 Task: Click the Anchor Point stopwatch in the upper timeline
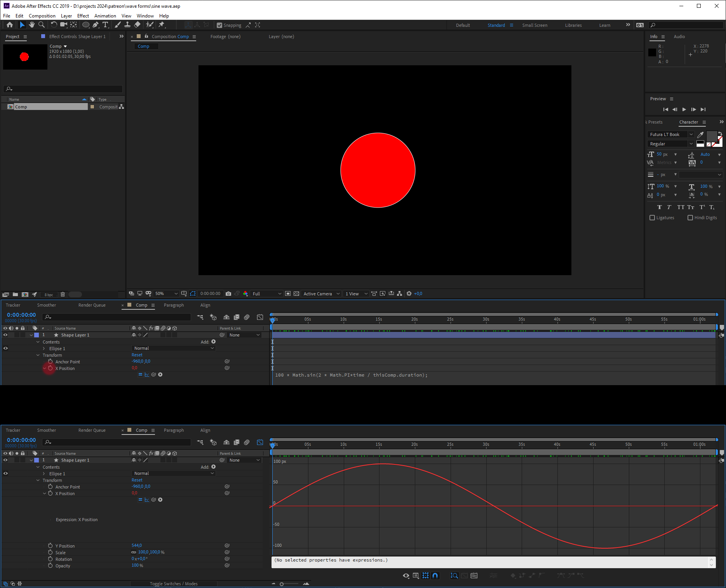[50, 361]
